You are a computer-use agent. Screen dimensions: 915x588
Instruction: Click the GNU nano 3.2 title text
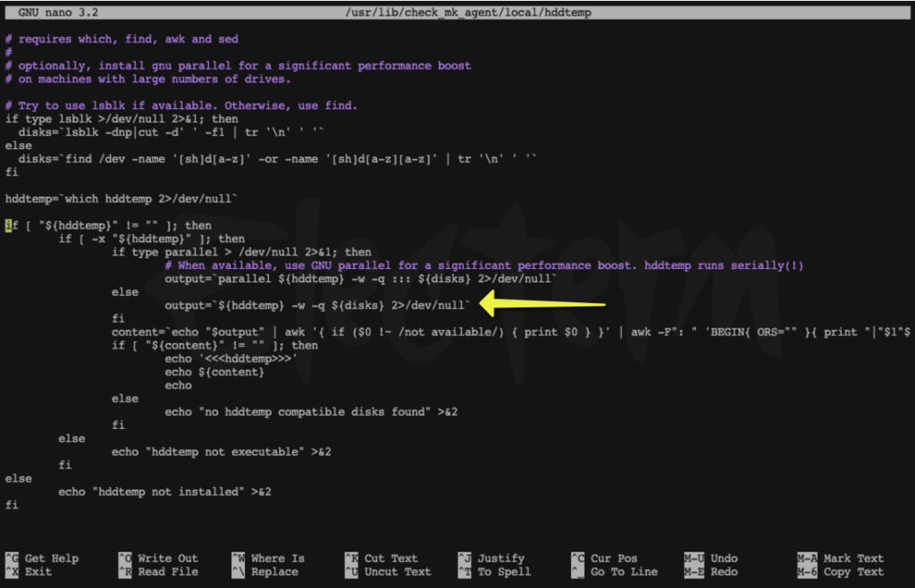coord(58,13)
